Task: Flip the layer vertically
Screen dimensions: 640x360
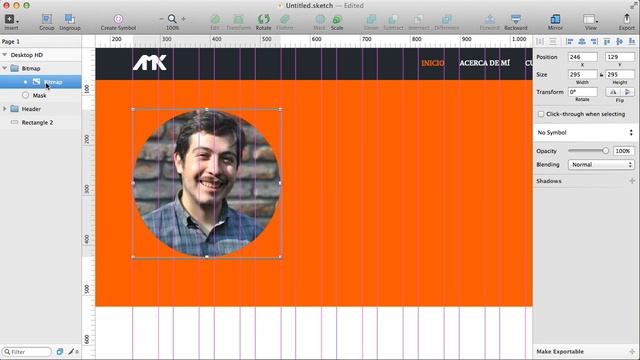Action: pos(627,92)
